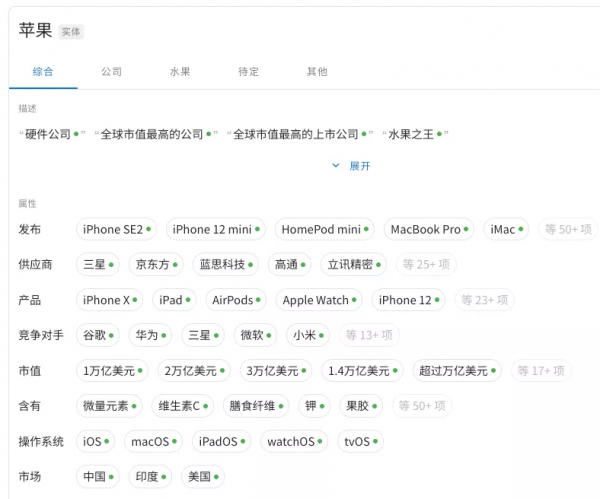Click the 苹果 entity title
Image resolution: width=600 pixels, height=499 pixels.
click(35, 31)
